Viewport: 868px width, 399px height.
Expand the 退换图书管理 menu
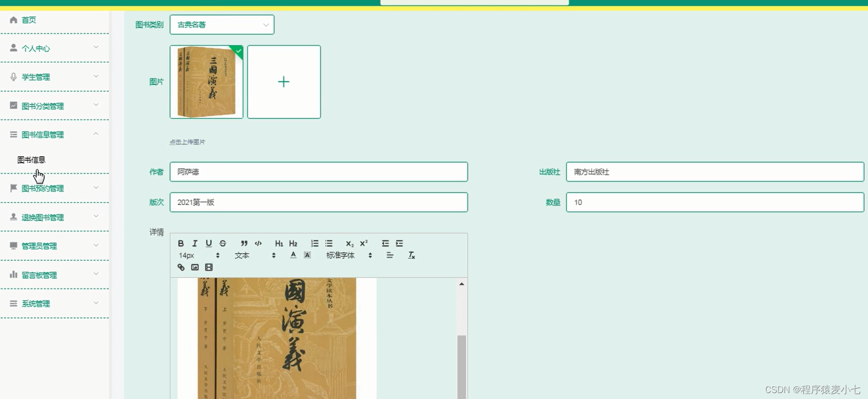[55, 217]
